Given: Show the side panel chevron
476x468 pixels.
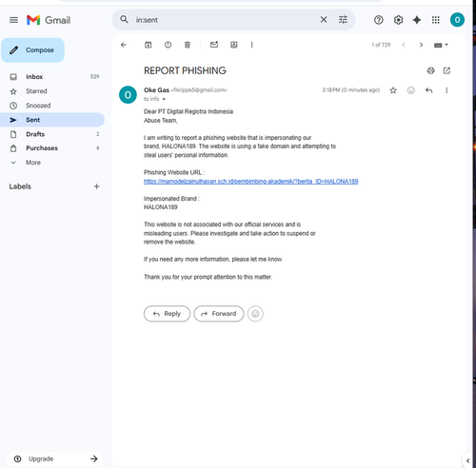Looking at the screenshot, I should click(x=467, y=460).
